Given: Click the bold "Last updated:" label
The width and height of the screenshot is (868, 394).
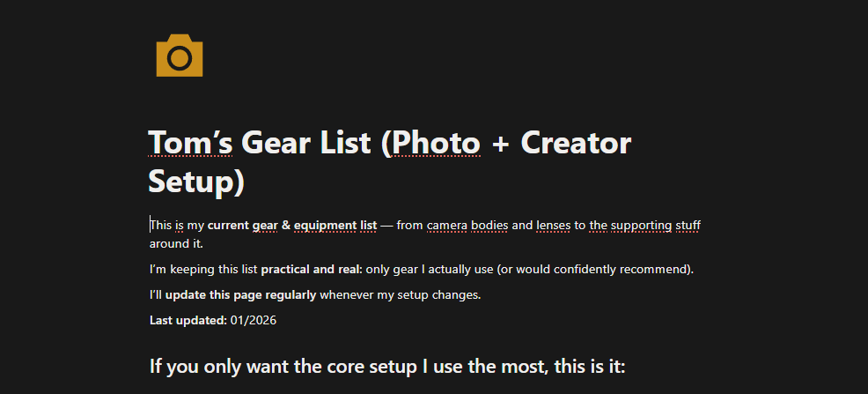Looking at the screenshot, I should pos(188,320).
